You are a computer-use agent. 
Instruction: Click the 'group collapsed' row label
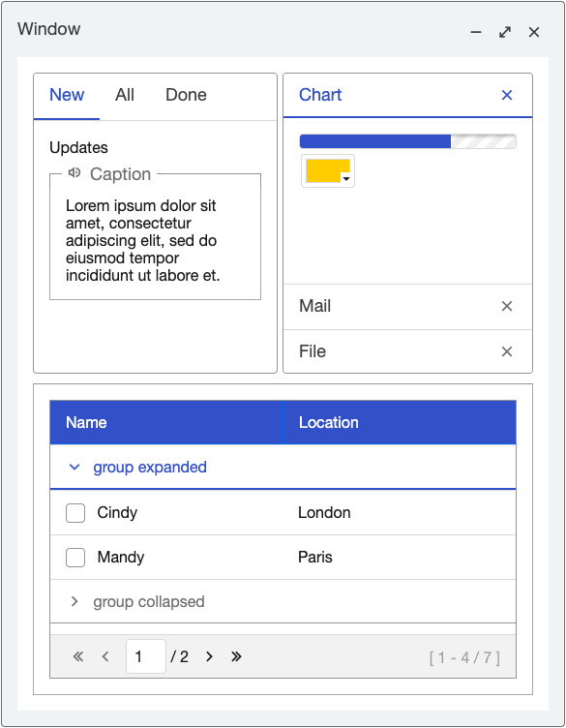click(x=149, y=602)
